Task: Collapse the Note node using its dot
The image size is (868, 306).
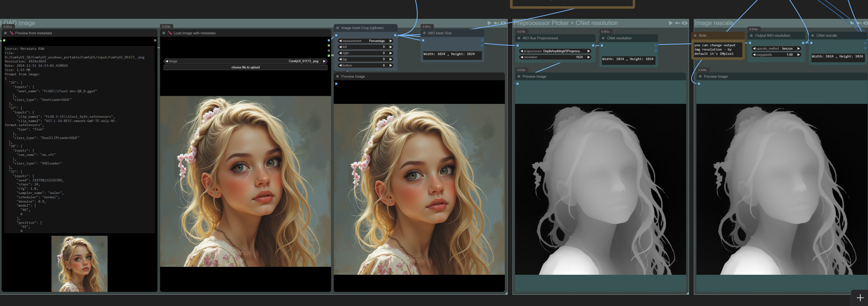Action: (x=695, y=35)
